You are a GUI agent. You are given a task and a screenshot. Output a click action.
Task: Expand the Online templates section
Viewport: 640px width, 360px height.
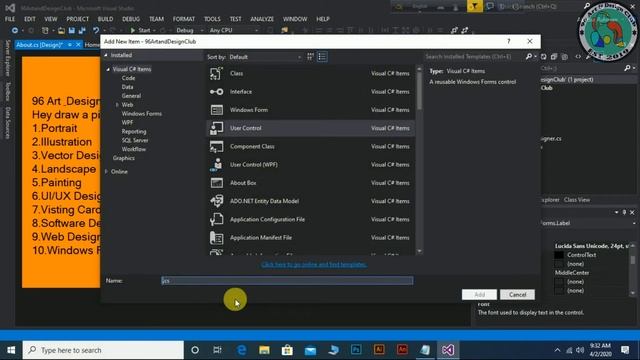[107, 171]
